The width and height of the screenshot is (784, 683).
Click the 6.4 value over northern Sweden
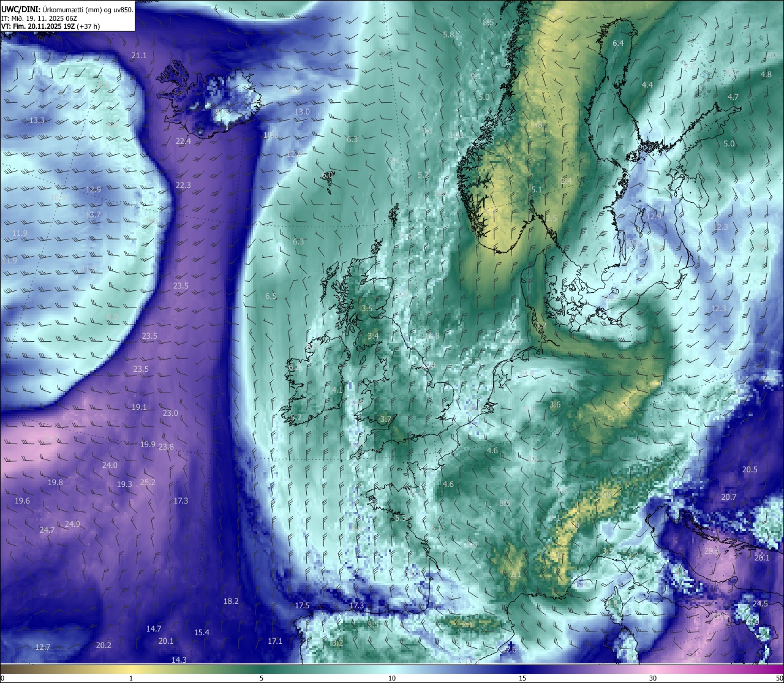618,43
